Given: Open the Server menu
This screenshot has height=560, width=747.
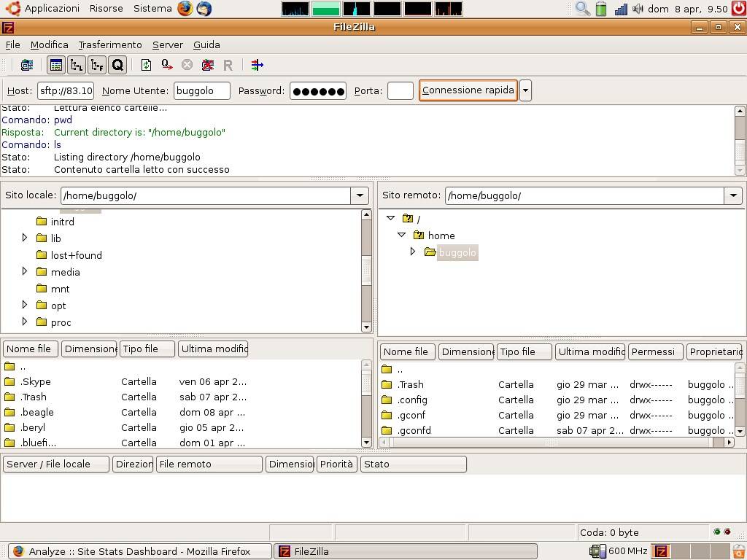Looking at the screenshot, I should (167, 44).
